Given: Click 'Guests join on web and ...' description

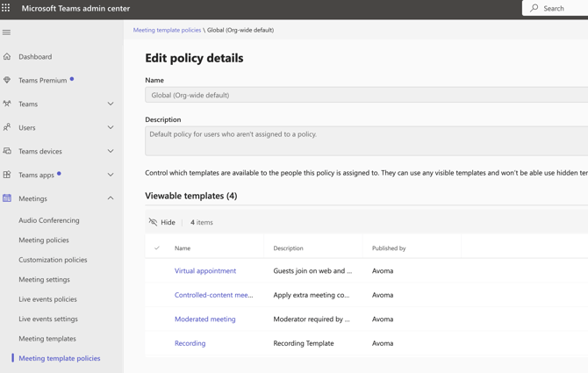Looking at the screenshot, I should pos(312,270).
